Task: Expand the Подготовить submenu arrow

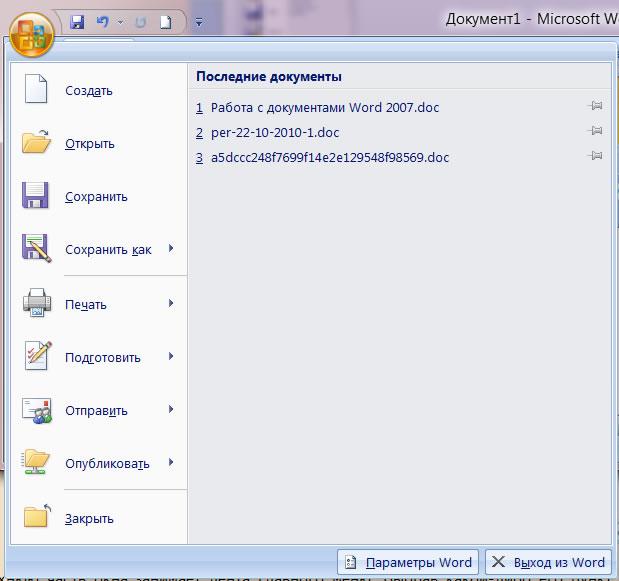Action: pyautogui.click(x=171, y=356)
